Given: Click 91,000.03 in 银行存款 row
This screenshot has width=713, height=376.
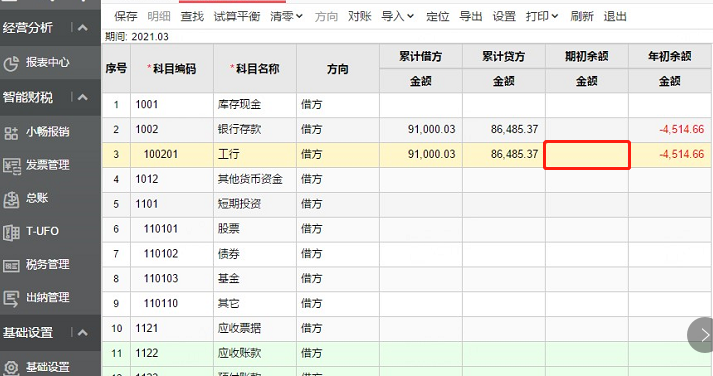Looking at the screenshot, I should (x=432, y=130).
